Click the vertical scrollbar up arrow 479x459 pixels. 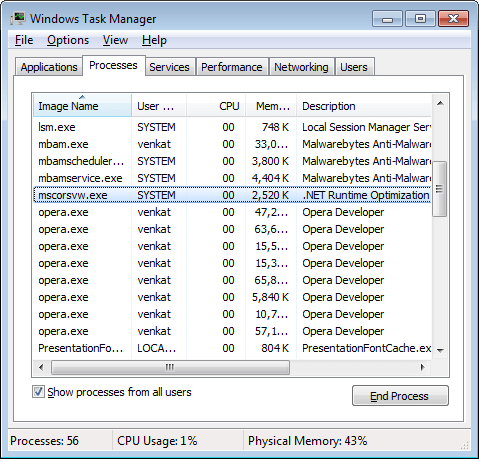(440, 103)
